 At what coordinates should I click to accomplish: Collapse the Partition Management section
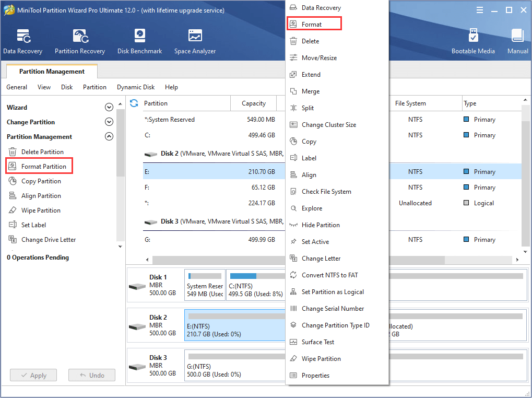pos(109,136)
